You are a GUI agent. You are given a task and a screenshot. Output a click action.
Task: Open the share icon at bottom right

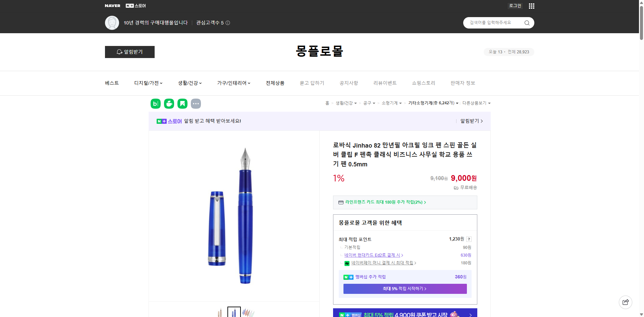coord(626,302)
